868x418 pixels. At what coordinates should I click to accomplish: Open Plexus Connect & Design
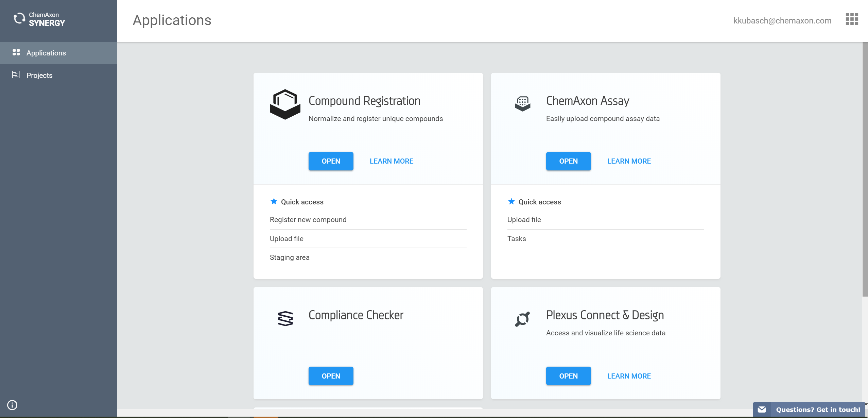(568, 376)
